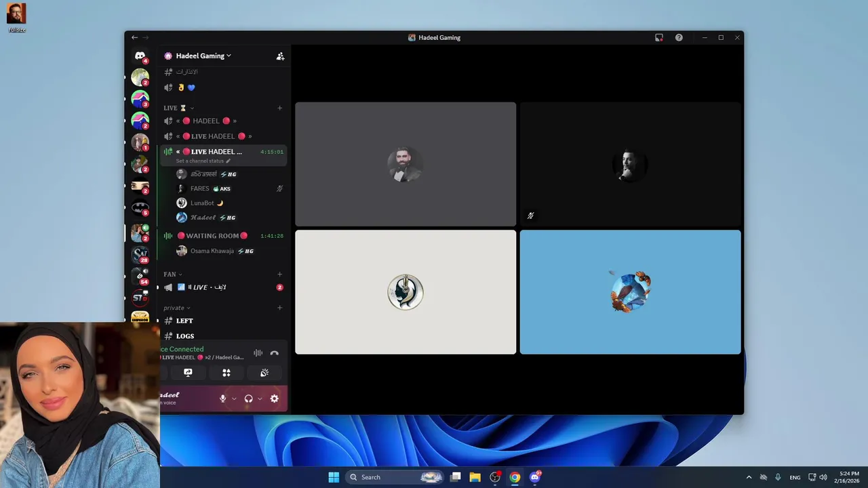Open green house server with badge 3
Image resolution: width=868 pixels, height=488 pixels.
click(140, 99)
